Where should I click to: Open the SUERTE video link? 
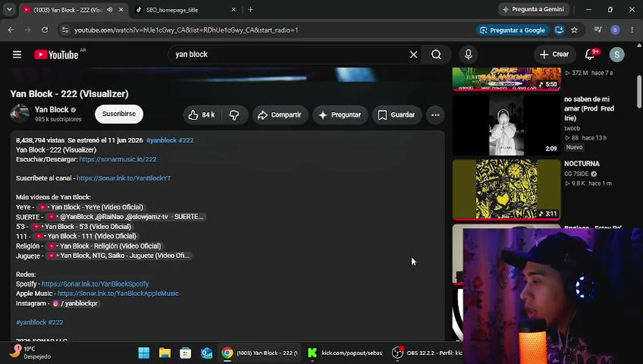[125, 217]
